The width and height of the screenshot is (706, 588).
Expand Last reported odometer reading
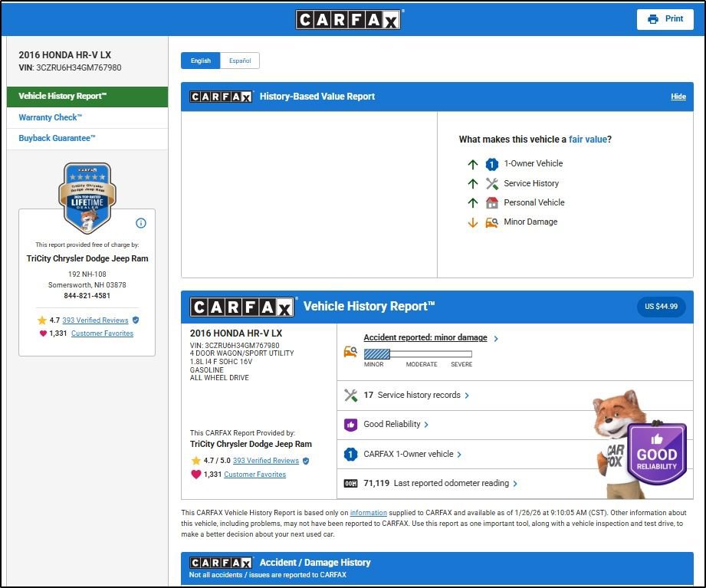tap(440, 484)
